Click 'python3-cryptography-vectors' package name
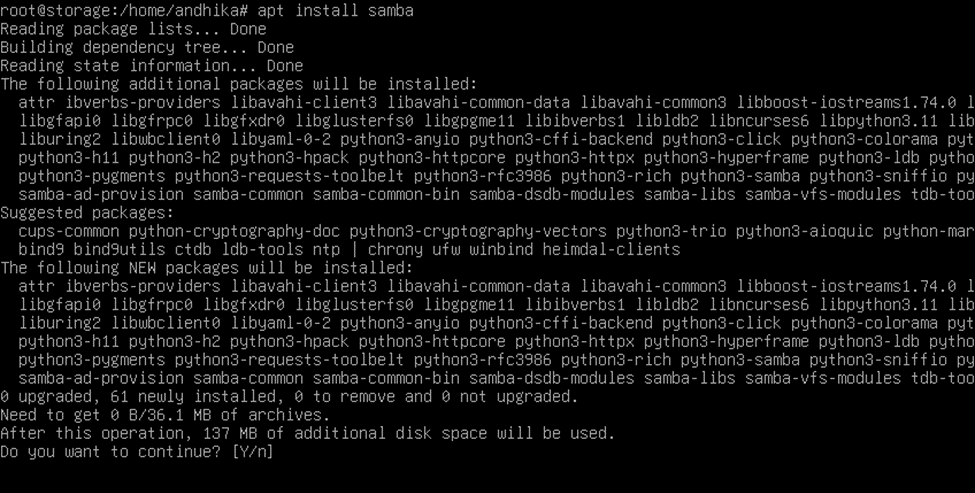 [478, 232]
